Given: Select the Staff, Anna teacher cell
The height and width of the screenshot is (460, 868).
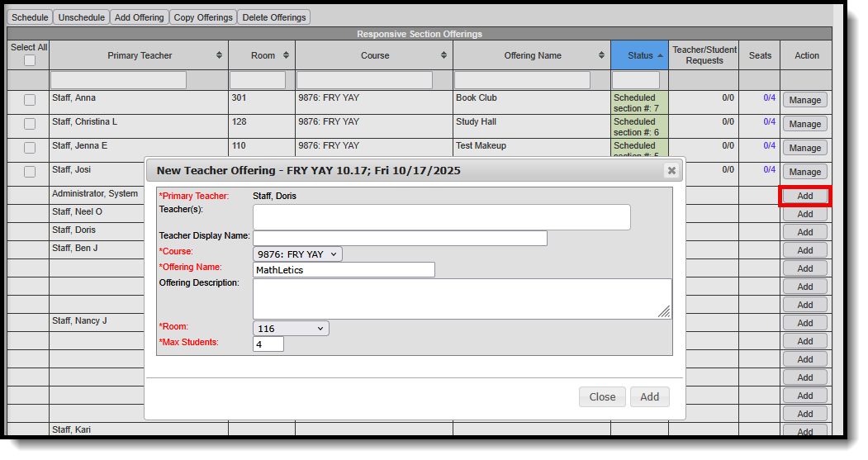Looking at the screenshot, I should click(139, 102).
